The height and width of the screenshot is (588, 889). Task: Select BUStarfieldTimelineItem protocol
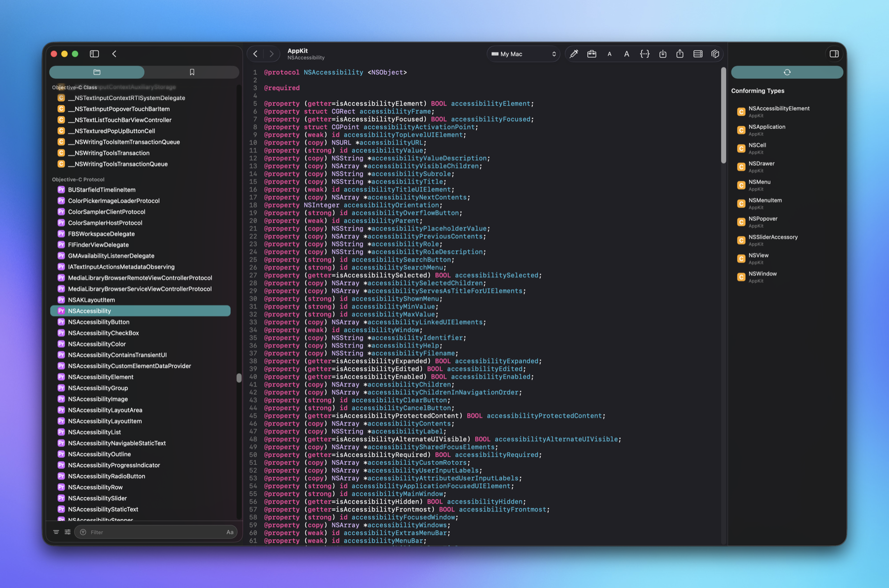click(141, 190)
